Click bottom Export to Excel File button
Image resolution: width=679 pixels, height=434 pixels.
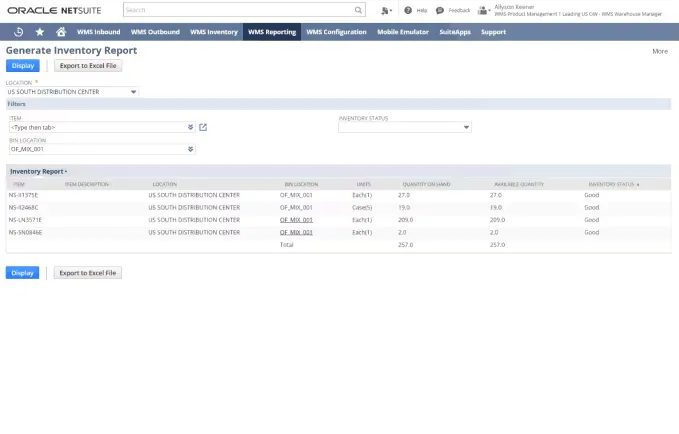[x=88, y=272]
